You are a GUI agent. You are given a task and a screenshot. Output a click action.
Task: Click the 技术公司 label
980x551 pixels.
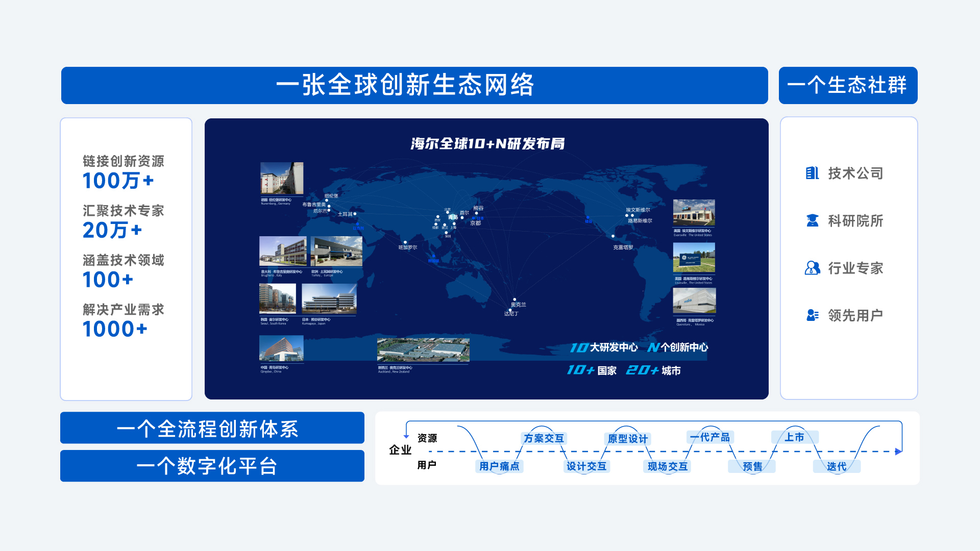pos(855,173)
